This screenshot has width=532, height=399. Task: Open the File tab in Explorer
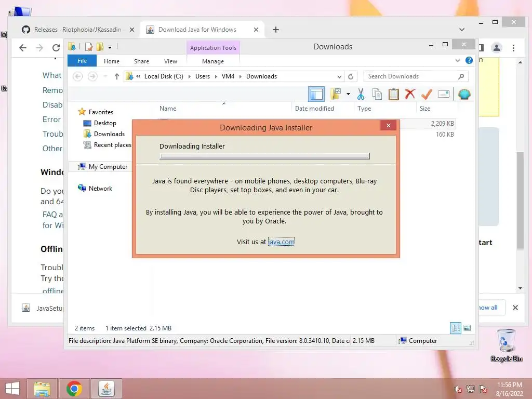[x=82, y=61]
